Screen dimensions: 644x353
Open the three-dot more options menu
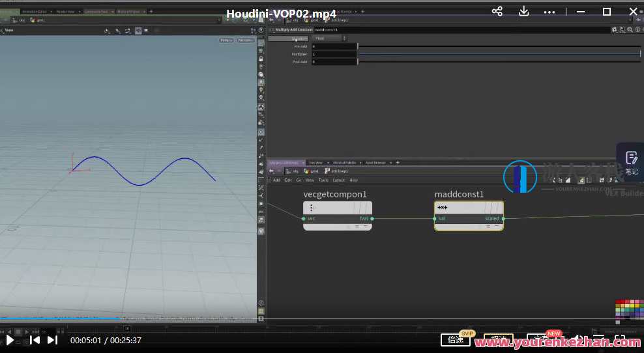[x=549, y=12]
